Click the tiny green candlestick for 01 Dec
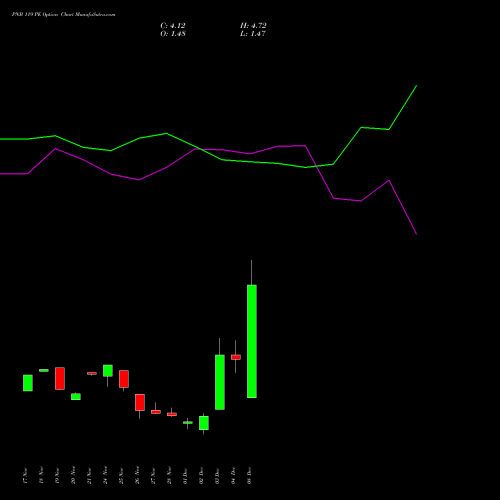This screenshot has width=500, height=500. tap(188, 423)
